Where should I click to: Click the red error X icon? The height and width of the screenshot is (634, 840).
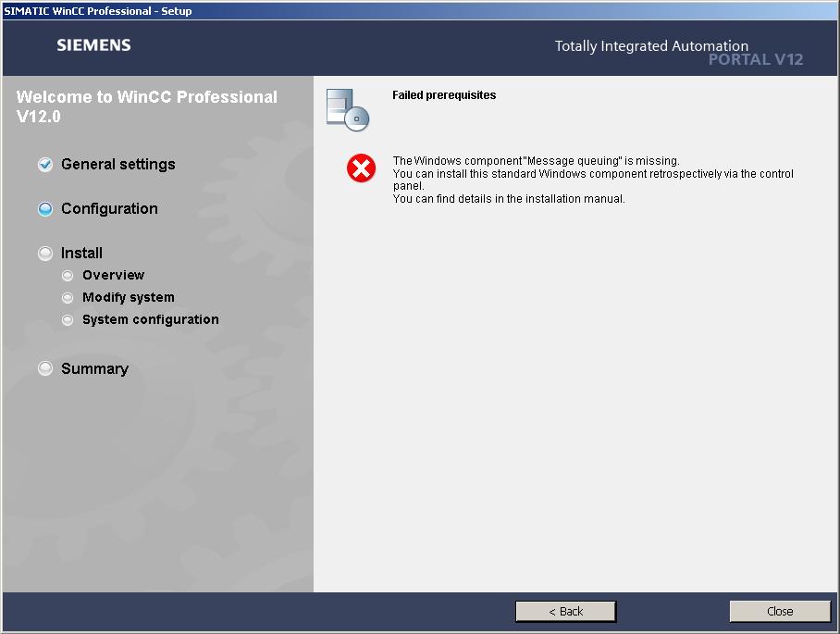coord(361,168)
